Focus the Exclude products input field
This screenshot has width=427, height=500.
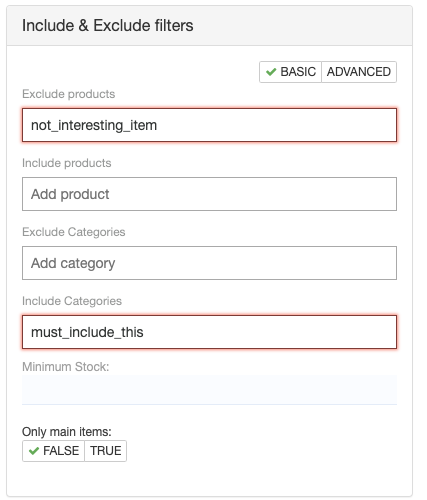pyautogui.click(x=209, y=125)
